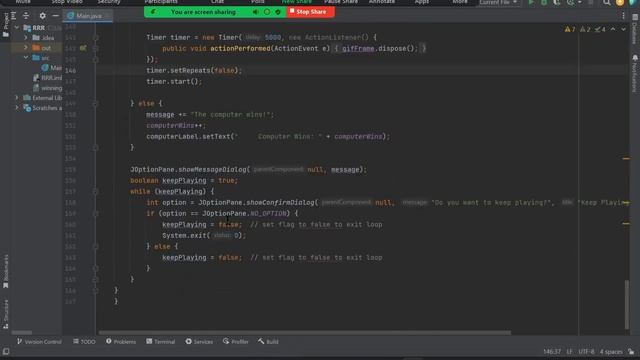Open Zoom Security menu item
This screenshot has width=640, height=360.
(109, 2)
